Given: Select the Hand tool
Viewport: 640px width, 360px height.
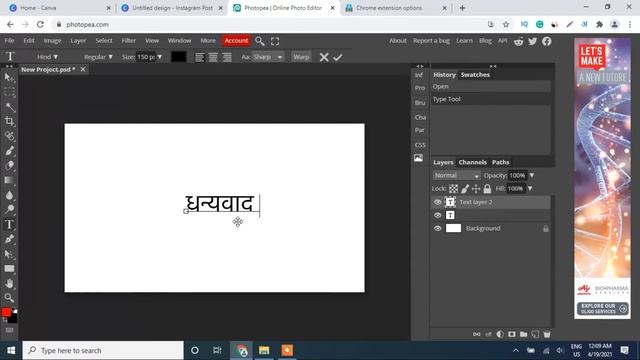Looking at the screenshot, I should tap(9, 283).
